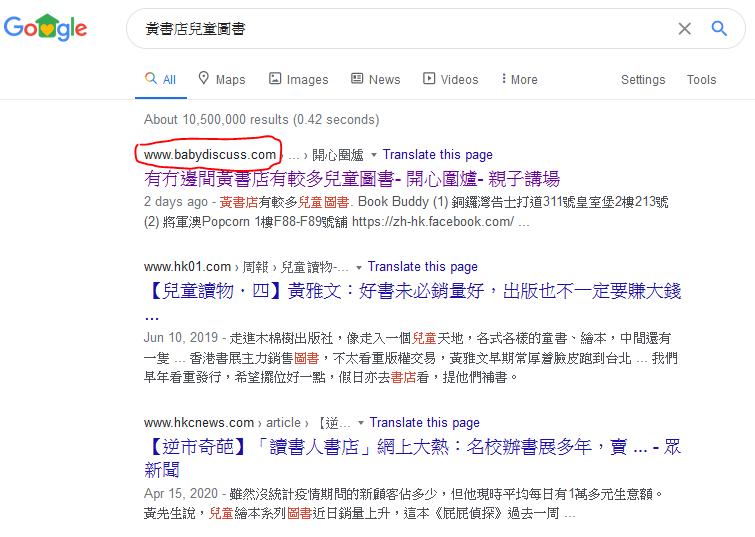Click the Google logo
Image resolution: width=755 pixels, height=537 pixels.
tap(45, 27)
